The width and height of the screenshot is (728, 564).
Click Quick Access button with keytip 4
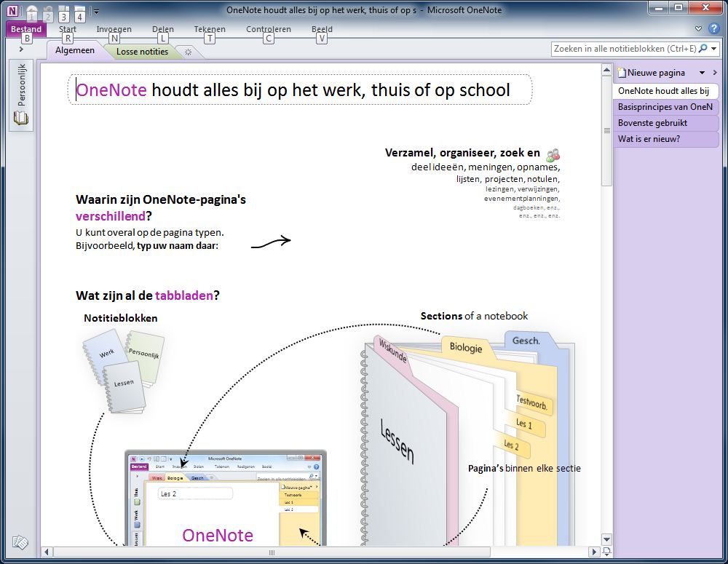tap(80, 12)
